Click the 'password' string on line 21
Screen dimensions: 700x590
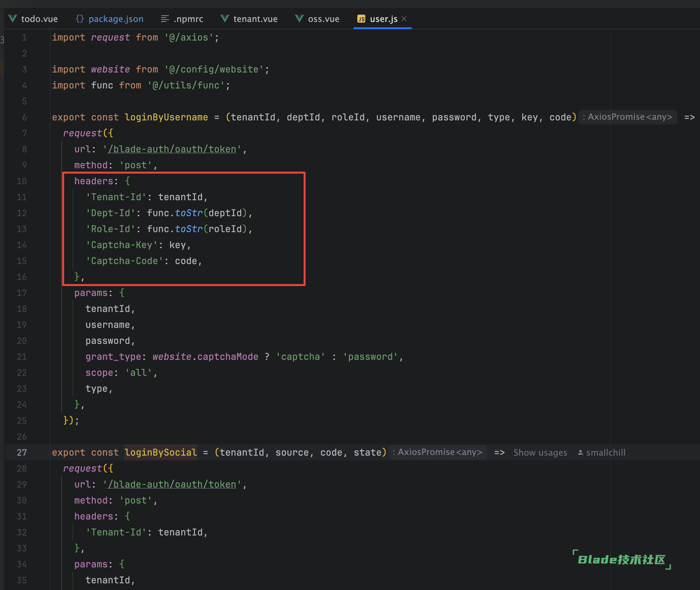pyautogui.click(x=370, y=357)
